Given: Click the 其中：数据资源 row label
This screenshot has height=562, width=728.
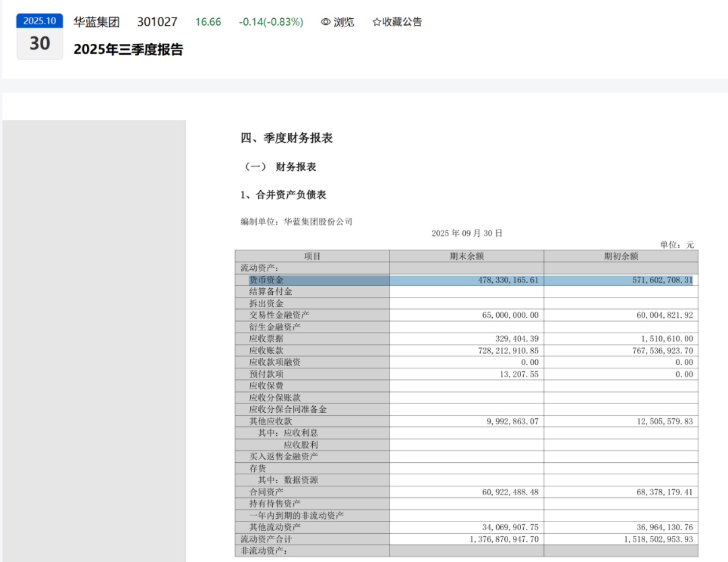Looking at the screenshot, I should 288,480.
